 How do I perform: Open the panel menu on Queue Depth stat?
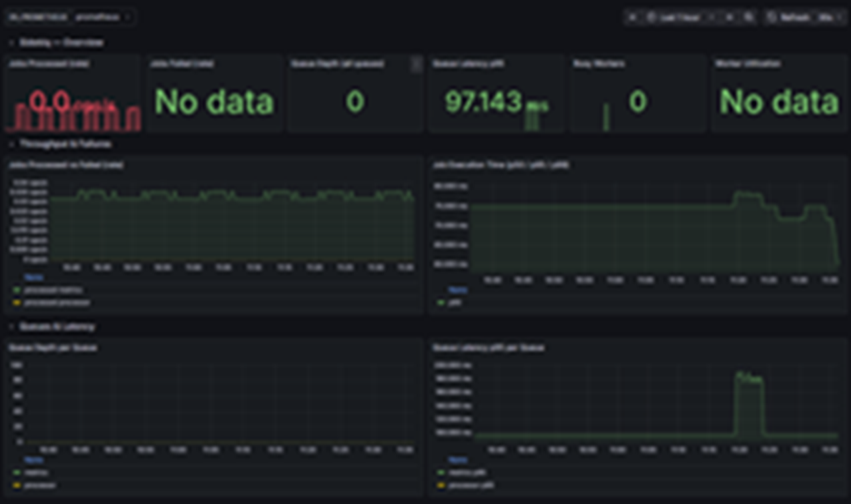point(416,63)
